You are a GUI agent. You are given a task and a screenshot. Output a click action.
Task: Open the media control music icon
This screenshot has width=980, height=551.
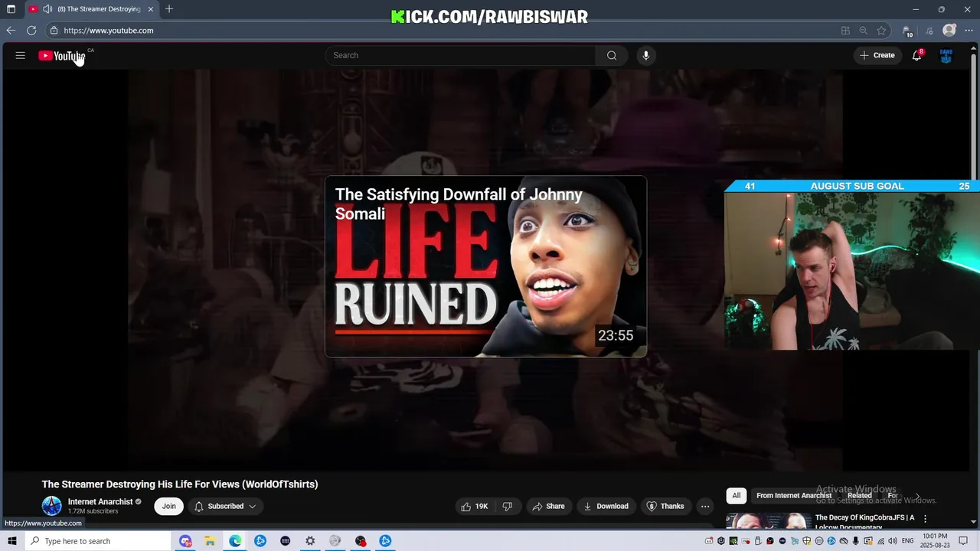click(x=929, y=31)
